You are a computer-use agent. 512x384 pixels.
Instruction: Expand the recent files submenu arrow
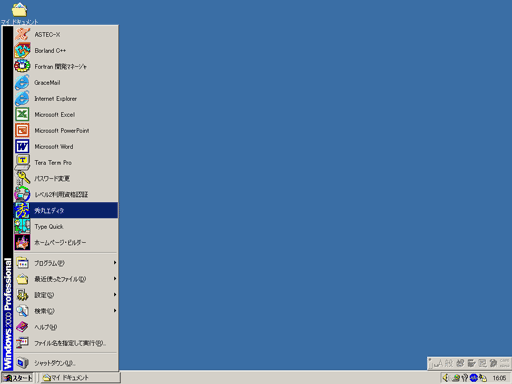pos(115,279)
